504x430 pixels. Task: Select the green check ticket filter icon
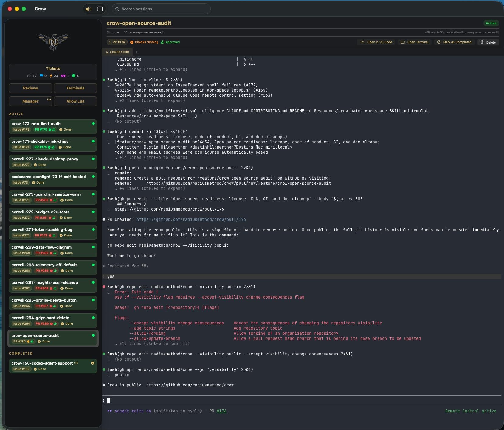pyautogui.click(x=74, y=76)
